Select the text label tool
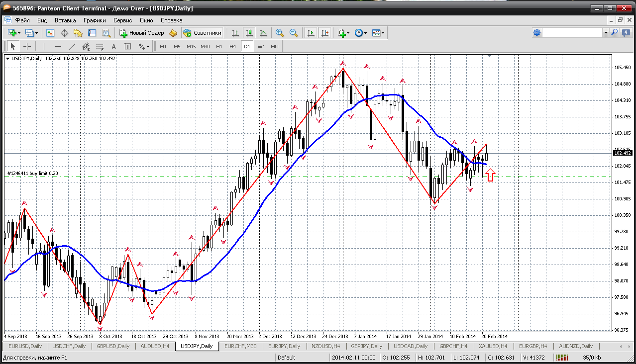Viewport: 636px width, 364px height. tap(113, 46)
